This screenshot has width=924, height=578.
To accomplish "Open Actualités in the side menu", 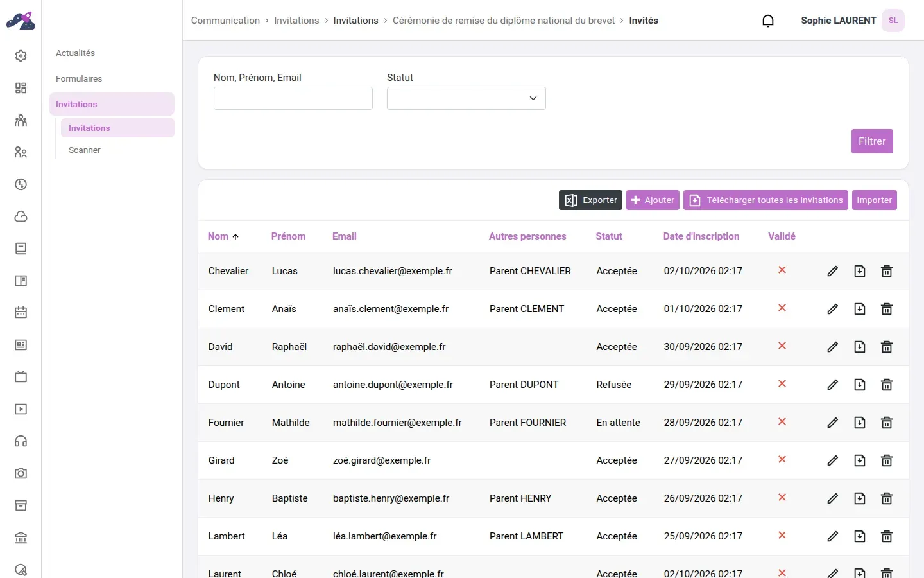I will click(x=75, y=53).
